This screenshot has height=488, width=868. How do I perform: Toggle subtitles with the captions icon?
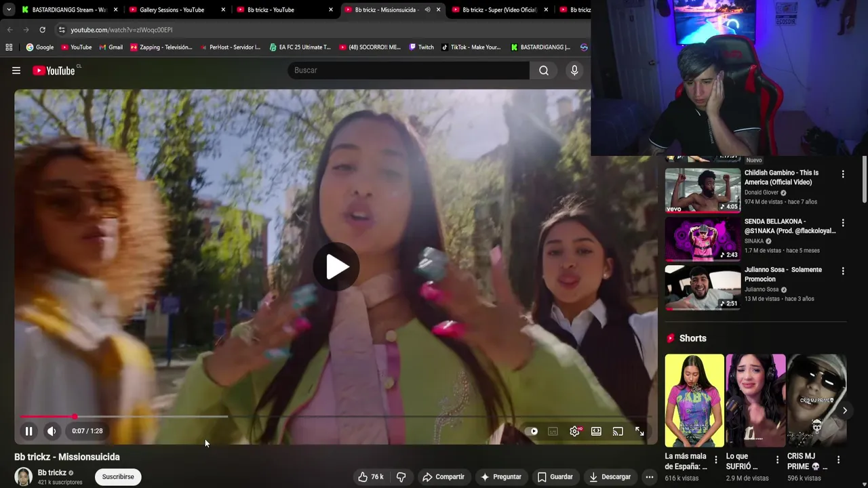click(553, 431)
